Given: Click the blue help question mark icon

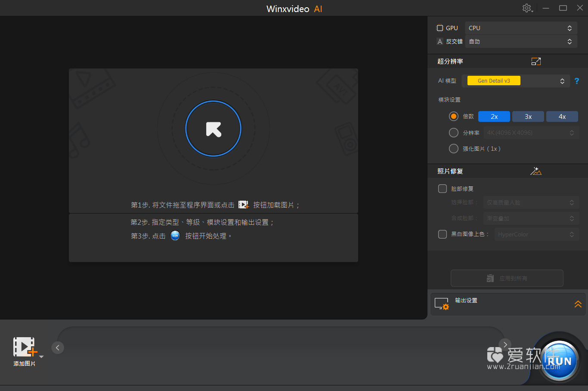Looking at the screenshot, I should click(577, 81).
